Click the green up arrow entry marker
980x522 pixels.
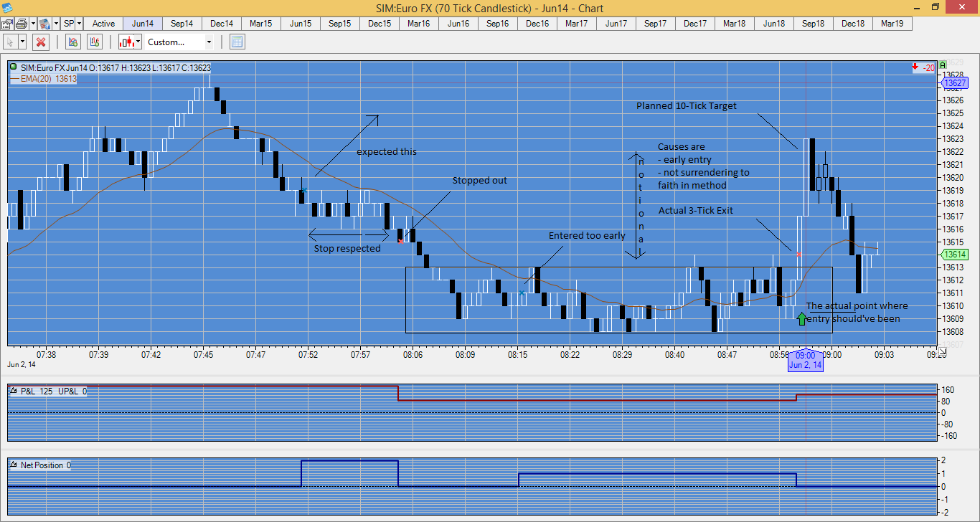tap(801, 318)
